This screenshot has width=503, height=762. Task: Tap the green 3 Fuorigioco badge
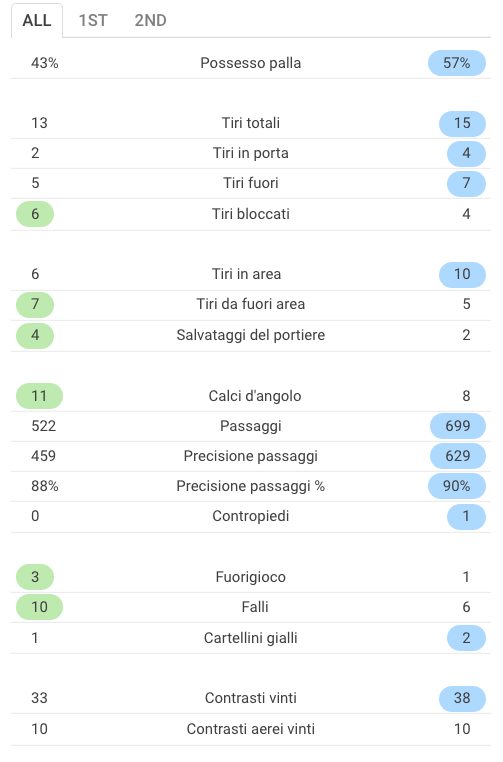tap(35, 577)
